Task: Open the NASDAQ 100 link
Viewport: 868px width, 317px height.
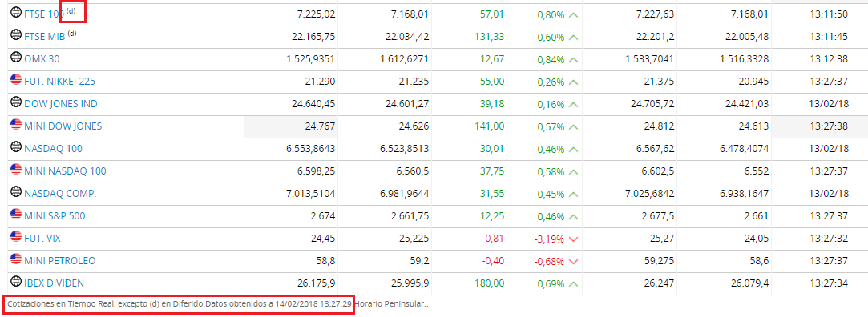Action: [54, 149]
